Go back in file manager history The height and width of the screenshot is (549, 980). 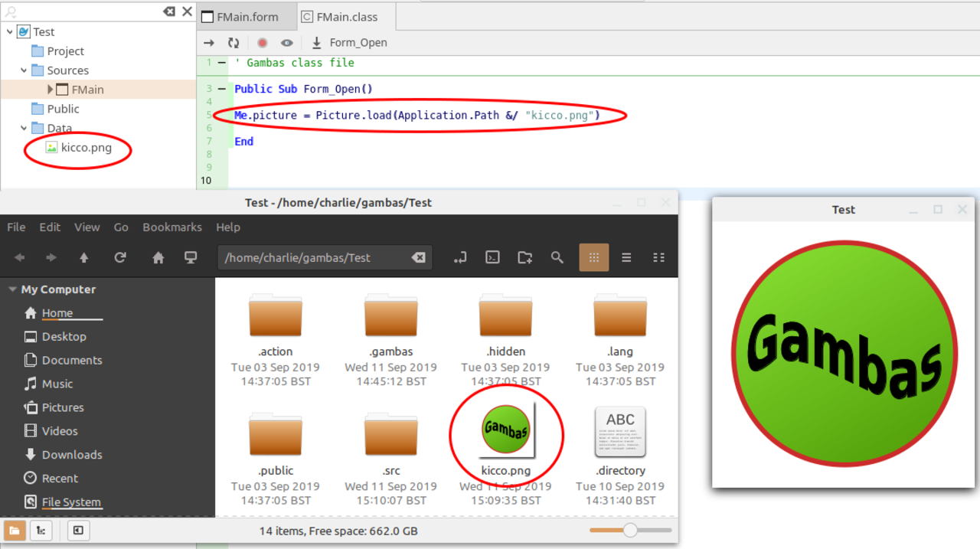click(19, 258)
